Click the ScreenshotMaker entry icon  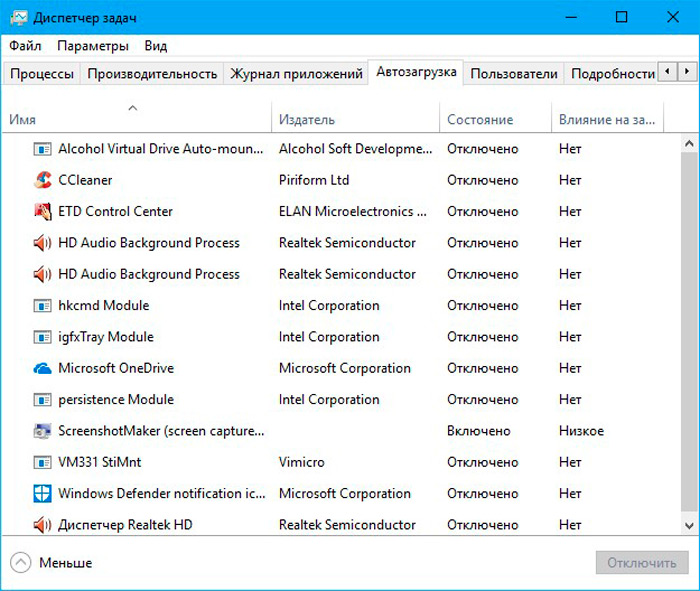click(42, 431)
